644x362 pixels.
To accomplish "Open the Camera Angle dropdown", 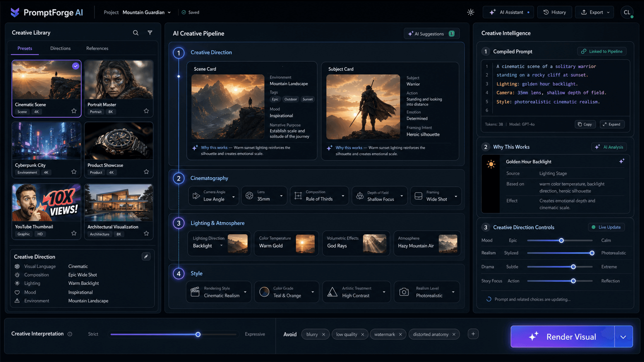I will 214,196.
